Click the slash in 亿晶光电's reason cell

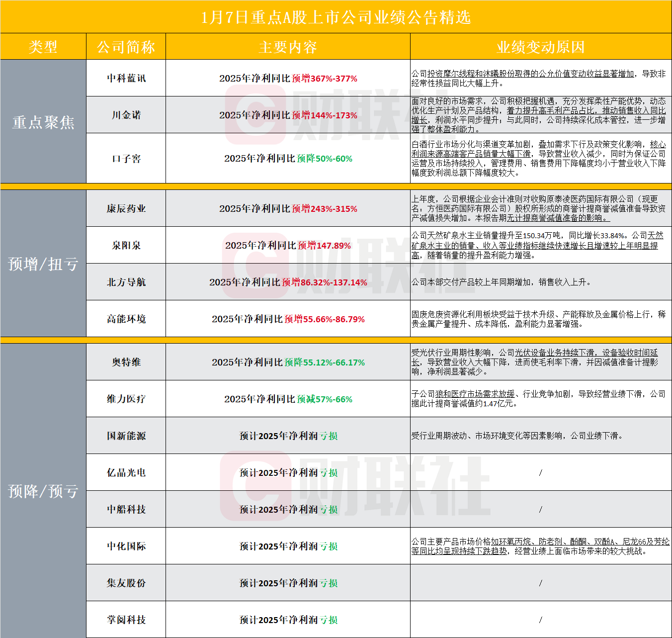coord(541,472)
